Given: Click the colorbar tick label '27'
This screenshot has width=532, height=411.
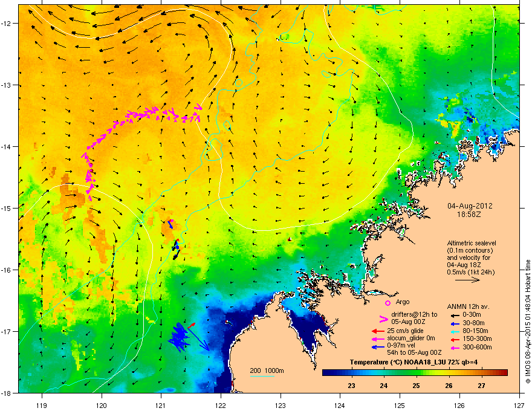Looking at the screenshot, I should (x=481, y=386).
